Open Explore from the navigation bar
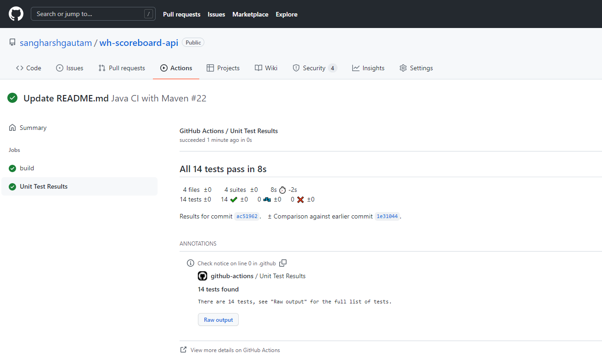Viewport: 602px width, 364px height. click(286, 14)
